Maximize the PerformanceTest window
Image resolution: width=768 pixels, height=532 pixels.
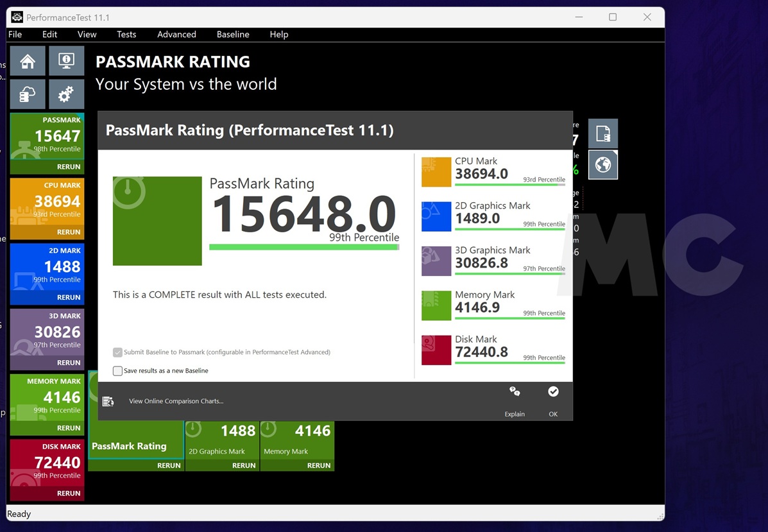click(x=613, y=17)
